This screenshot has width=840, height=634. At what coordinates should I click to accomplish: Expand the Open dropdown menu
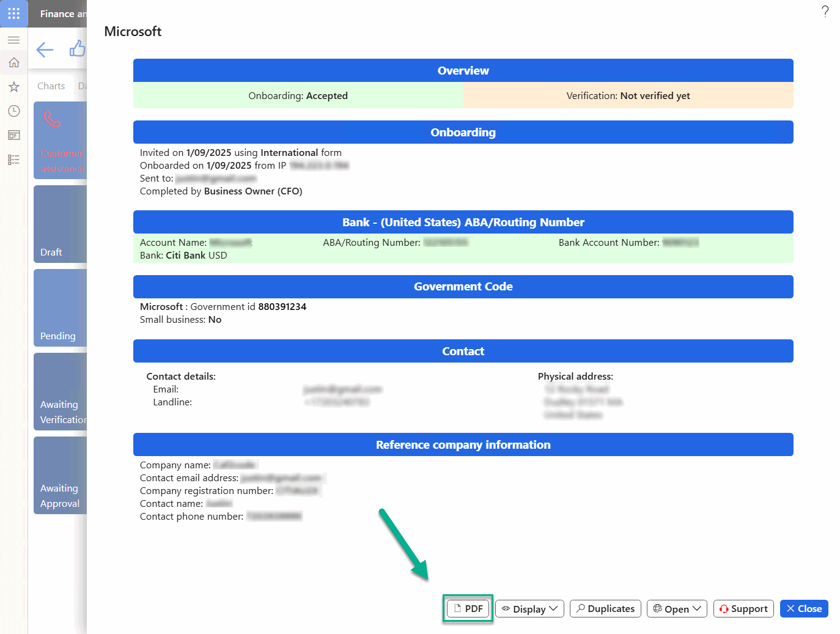coord(677,608)
